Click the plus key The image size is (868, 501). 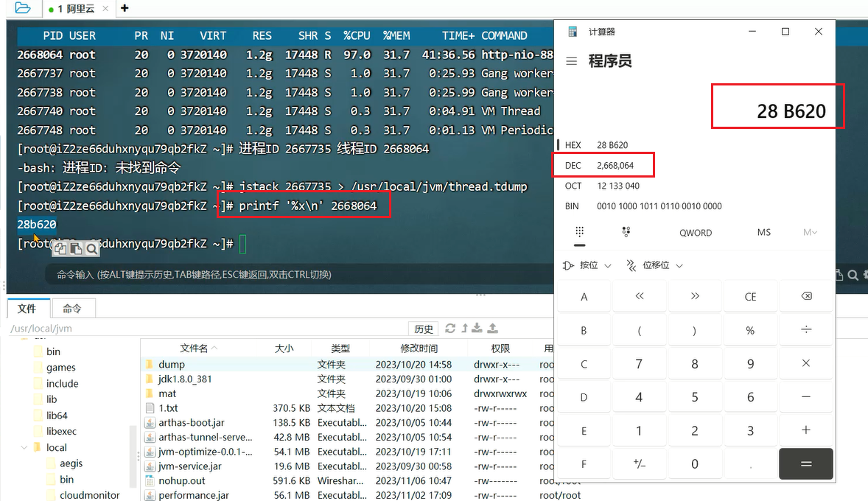pyautogui.click(x=806, y=430)
